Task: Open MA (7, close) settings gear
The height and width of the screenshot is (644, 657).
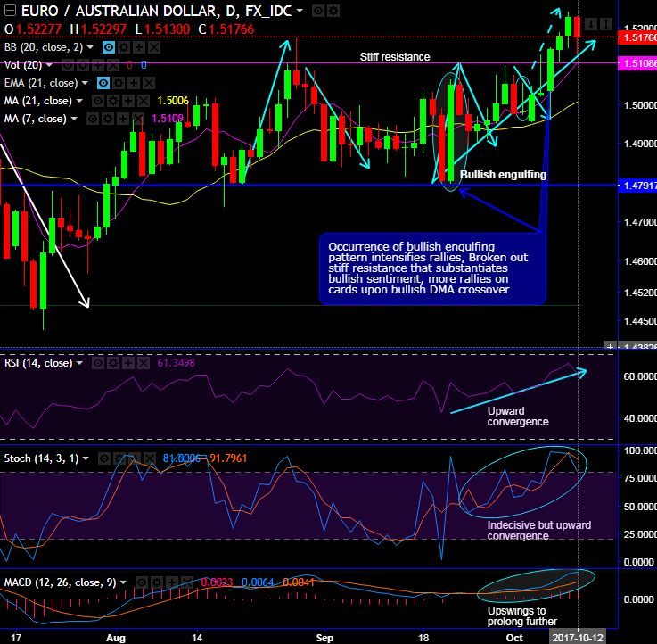Action: coord(108,119)
